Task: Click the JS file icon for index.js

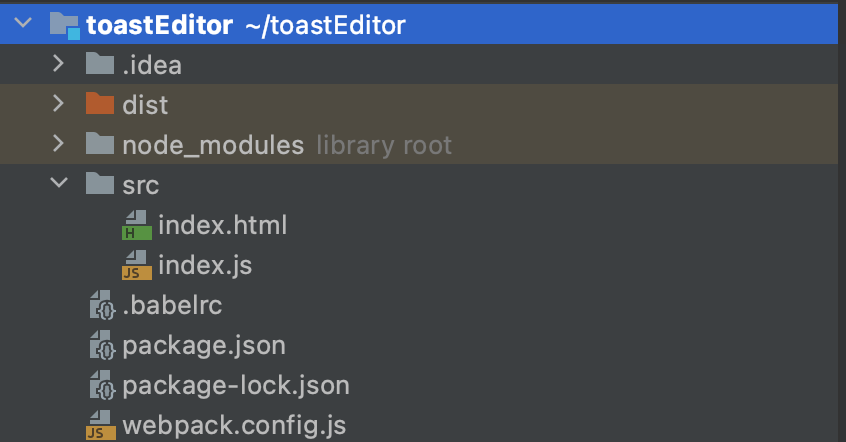Action: (x=137, y=265)
